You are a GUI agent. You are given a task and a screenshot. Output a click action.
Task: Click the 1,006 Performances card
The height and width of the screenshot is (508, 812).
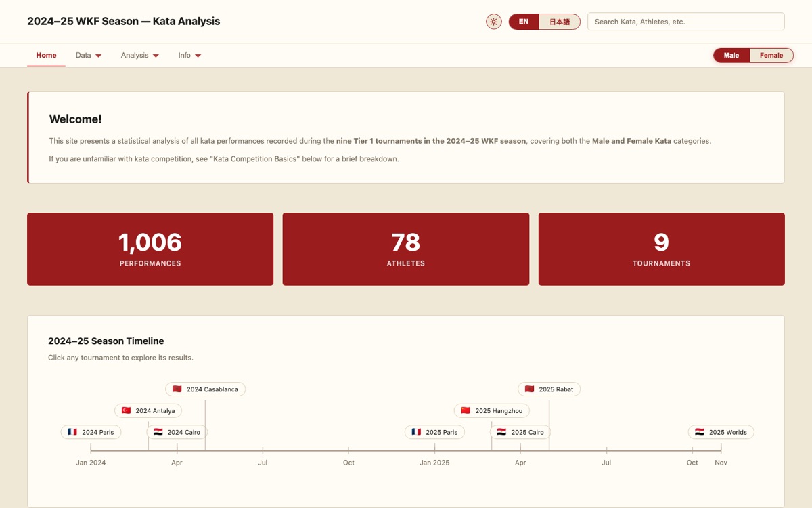pos(150,249)
